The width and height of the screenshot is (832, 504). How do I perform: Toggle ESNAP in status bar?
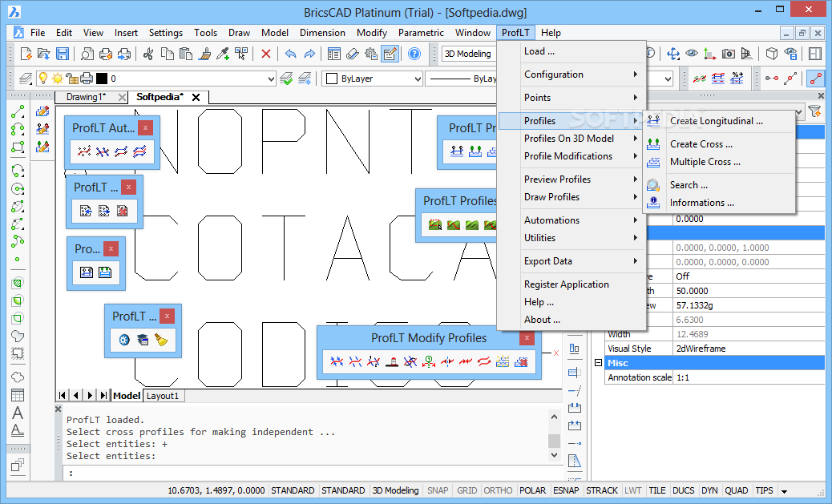coord(566,490)
